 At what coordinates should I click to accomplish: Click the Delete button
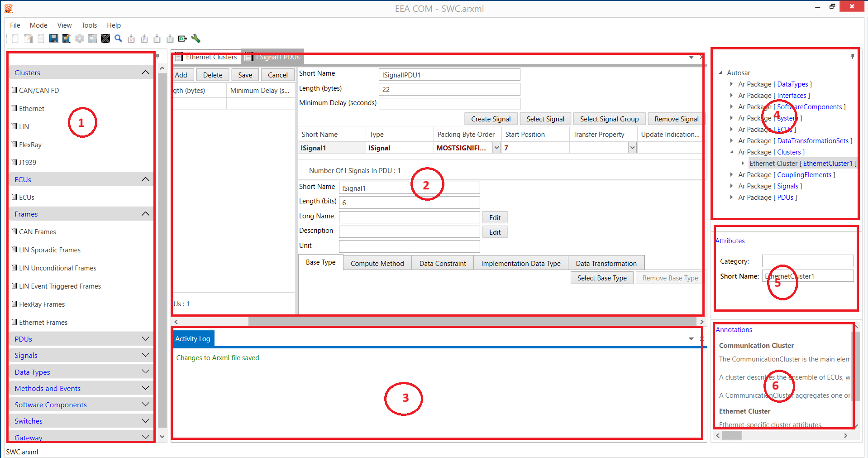pyautogui.click(x=213, y=75)
